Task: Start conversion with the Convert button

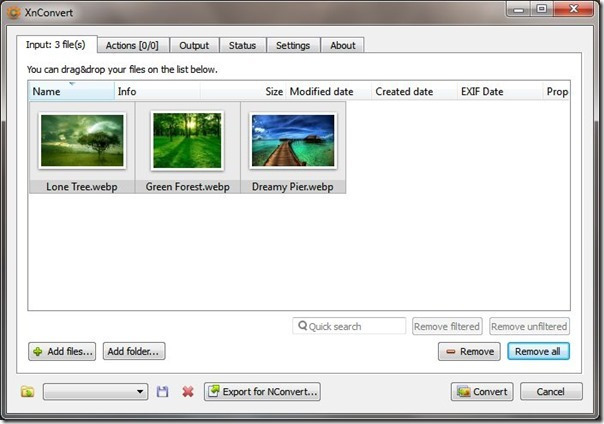Action: click(482, 392)
